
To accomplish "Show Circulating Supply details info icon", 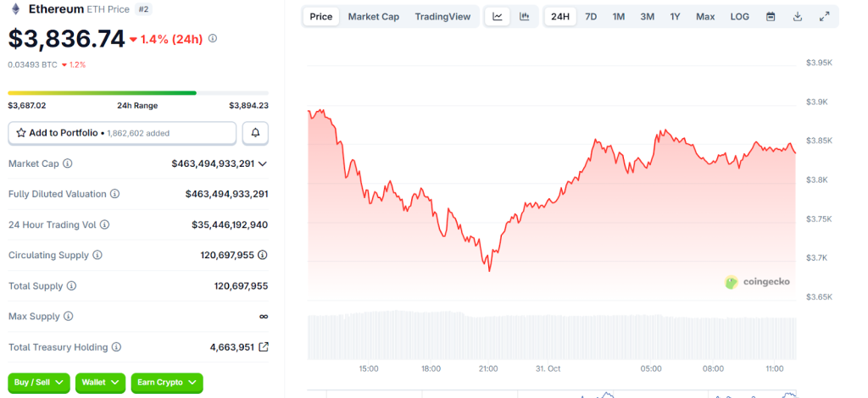I will coord(97,255).
